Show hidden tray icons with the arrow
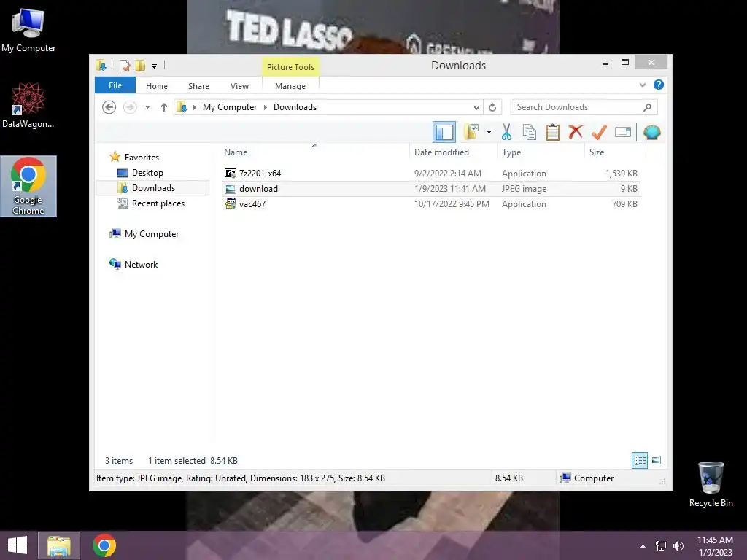Viewport: 747px width, 560px height. 643,546
